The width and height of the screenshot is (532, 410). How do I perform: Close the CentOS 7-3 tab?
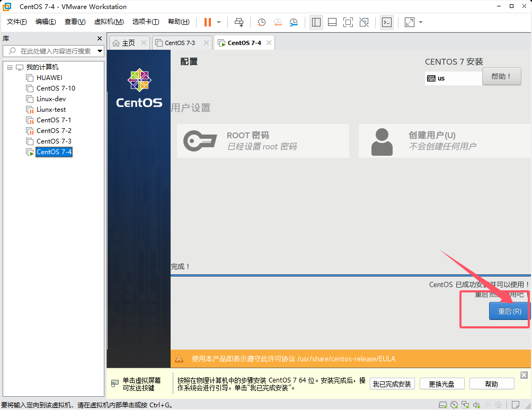point(206,43)
